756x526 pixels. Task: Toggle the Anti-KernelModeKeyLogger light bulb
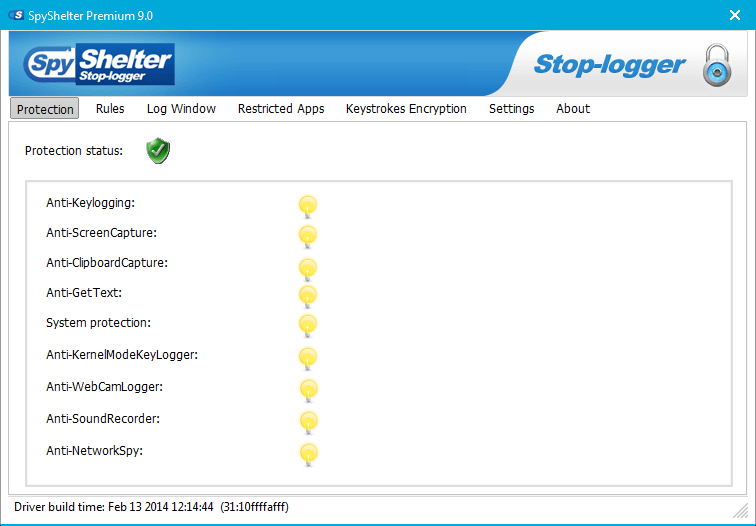(x=308, y=359)
